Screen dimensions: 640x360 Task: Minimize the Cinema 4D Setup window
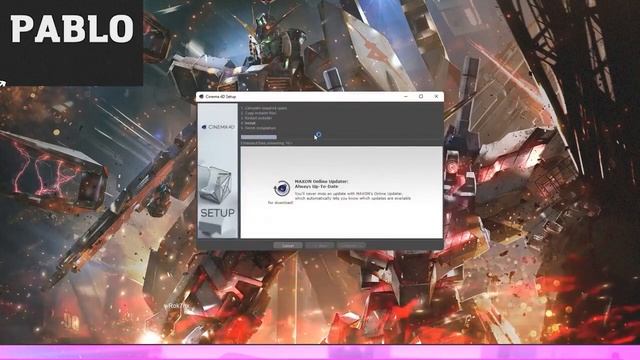[x=406, y=97]
